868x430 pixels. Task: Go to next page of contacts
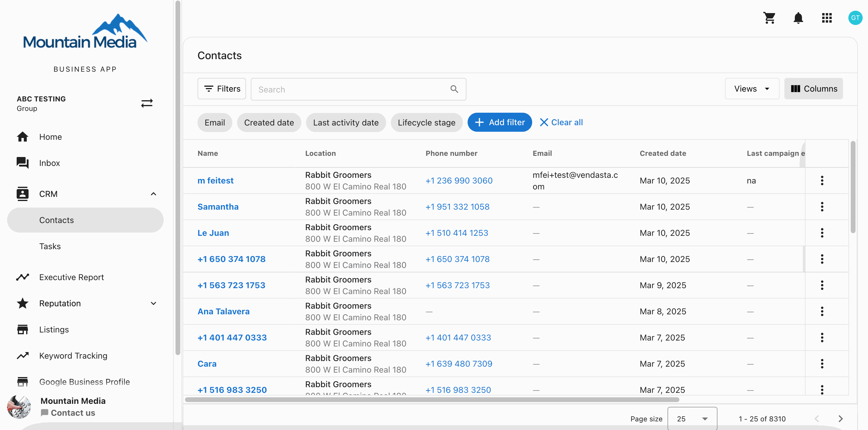point(840,419)
